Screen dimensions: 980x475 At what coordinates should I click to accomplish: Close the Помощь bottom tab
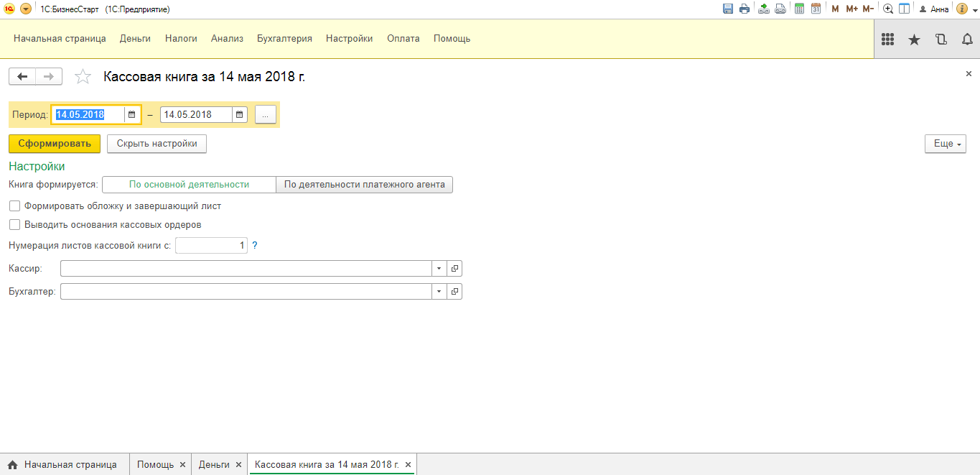pos(182,465)
